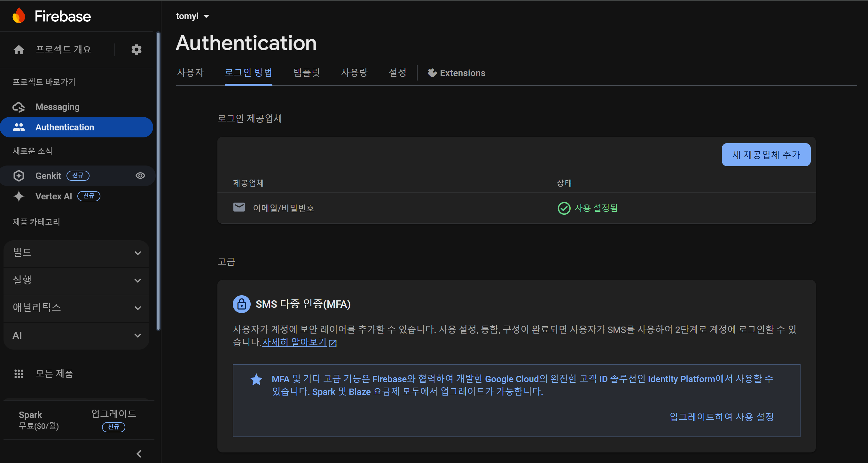Select Genkit in the sidebar

coord(48,176)
